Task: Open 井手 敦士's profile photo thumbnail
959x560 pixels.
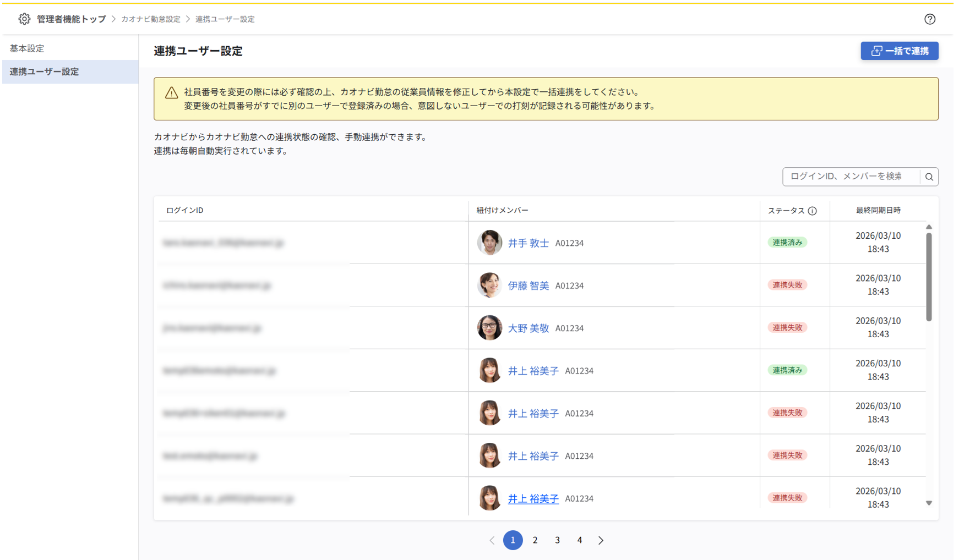Action: tap(489, 243)
